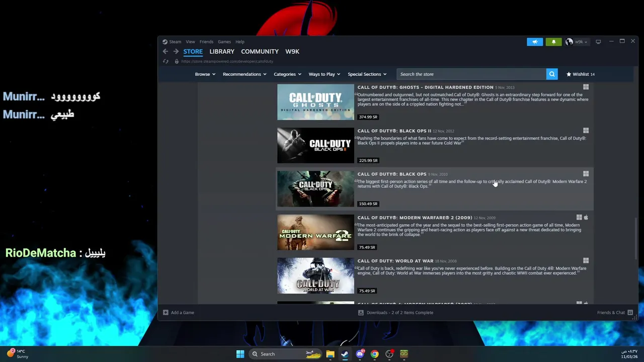Open Black Ops II thumbnail image

click(315, 145)
